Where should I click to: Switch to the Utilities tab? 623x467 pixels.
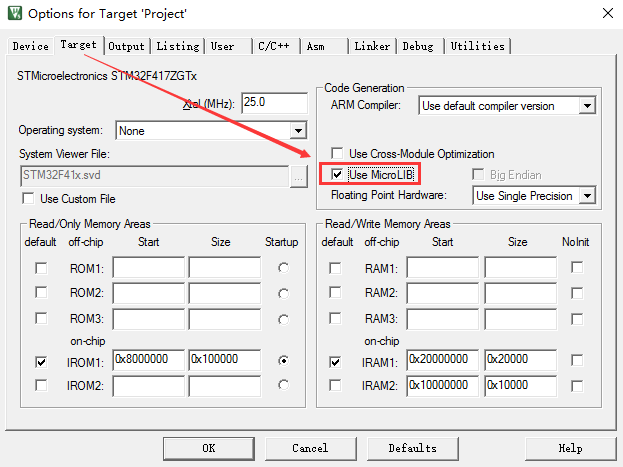pos(478,46)
